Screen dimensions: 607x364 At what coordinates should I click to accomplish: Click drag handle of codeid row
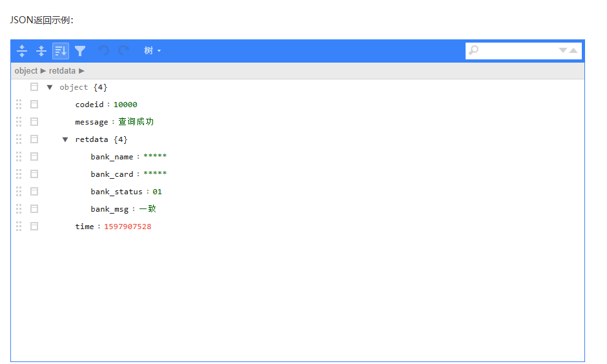19,105
